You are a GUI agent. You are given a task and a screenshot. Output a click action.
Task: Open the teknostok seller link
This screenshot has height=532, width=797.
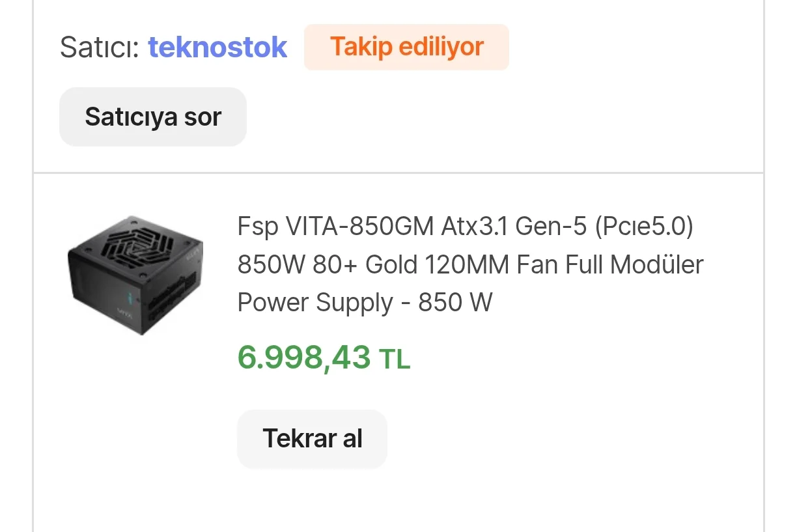[x=217, y=48]
